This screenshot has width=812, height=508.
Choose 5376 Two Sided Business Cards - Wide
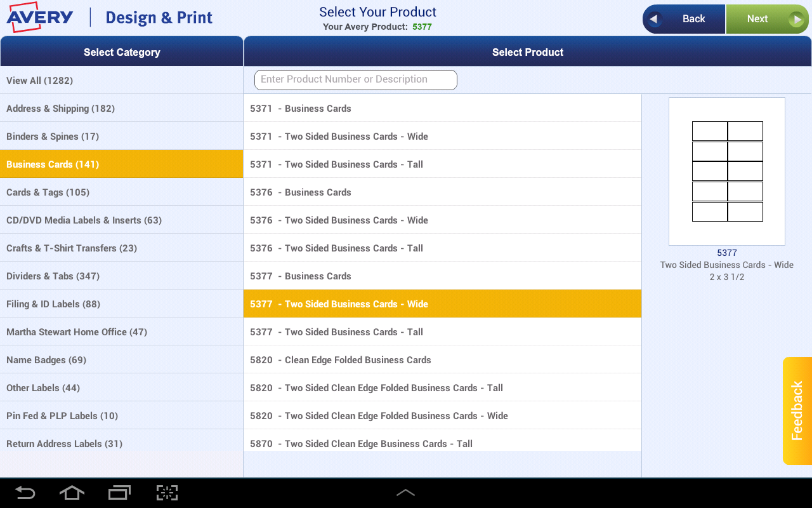[442, 220]
